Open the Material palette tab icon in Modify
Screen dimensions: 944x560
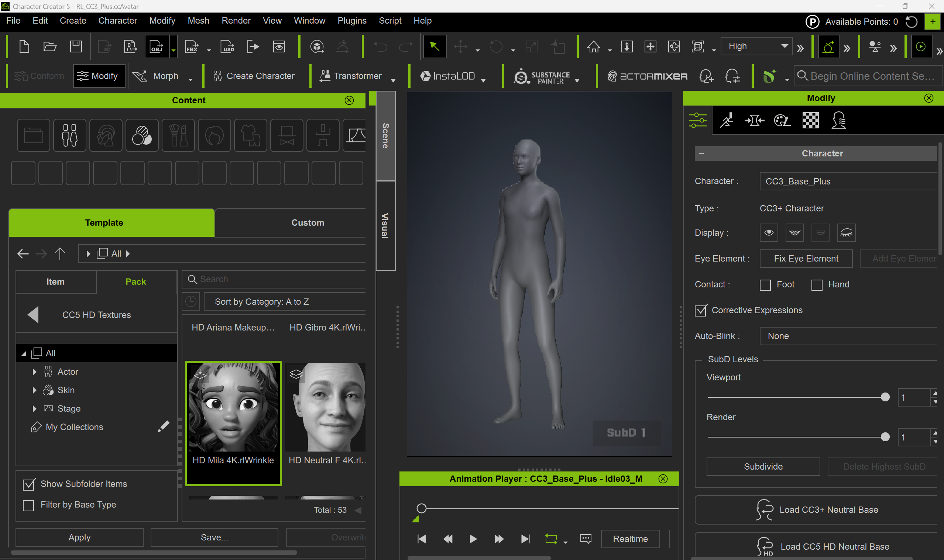[x=782, y=121]
